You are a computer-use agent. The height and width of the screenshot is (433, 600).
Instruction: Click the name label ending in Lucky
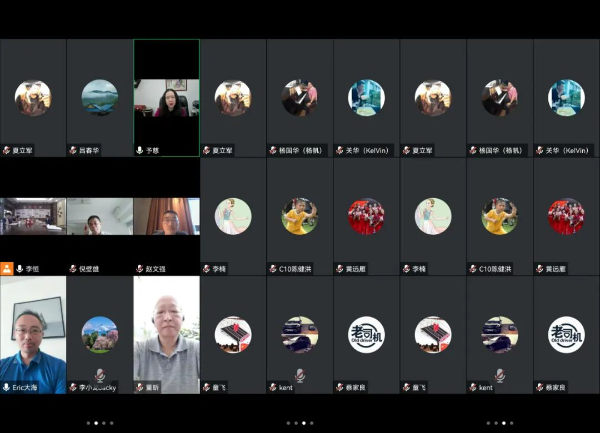click(97, 388)
